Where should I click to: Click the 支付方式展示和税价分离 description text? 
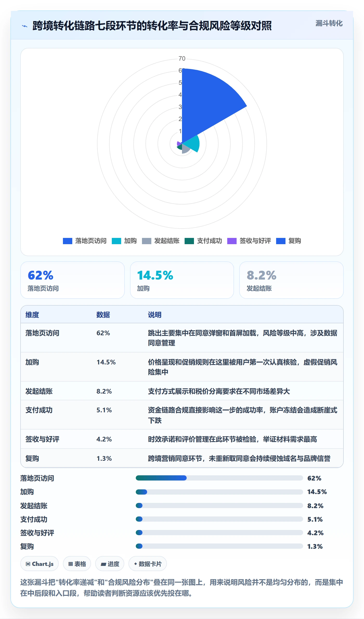tap(219, 391)
